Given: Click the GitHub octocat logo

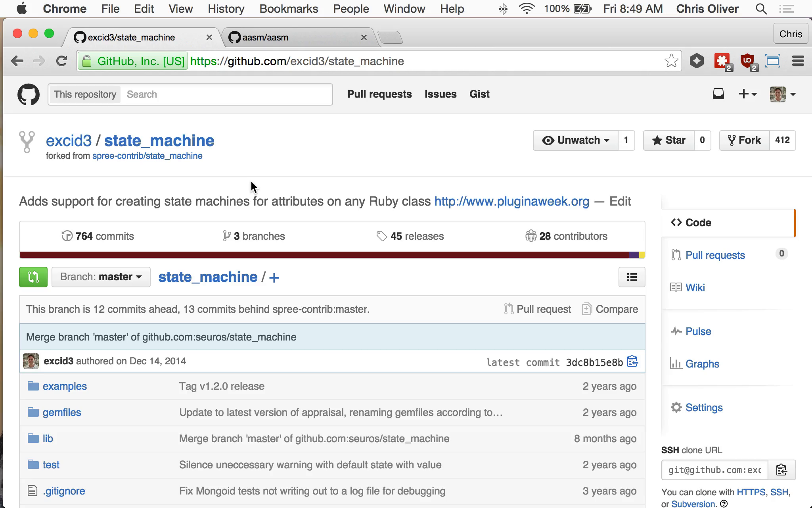Looking at the screenshot, I should tap(29, 94).
